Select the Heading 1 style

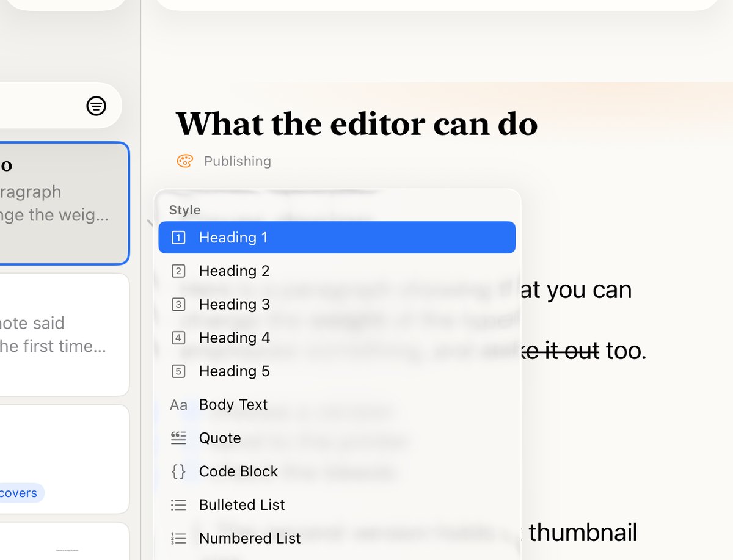[337, 238]
